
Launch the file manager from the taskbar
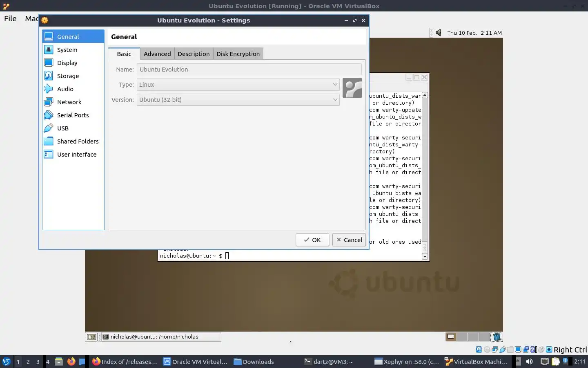click(x=59, y=361)
